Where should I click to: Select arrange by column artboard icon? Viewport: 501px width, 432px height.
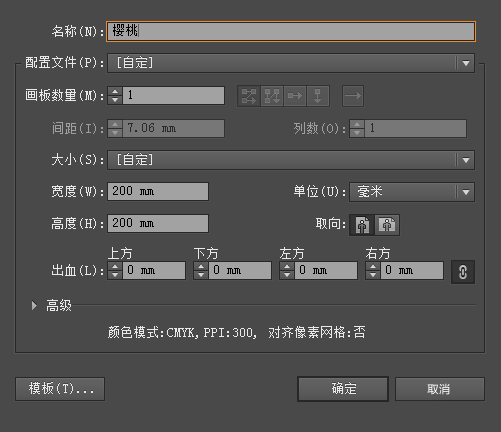click(x=318, y=96)
